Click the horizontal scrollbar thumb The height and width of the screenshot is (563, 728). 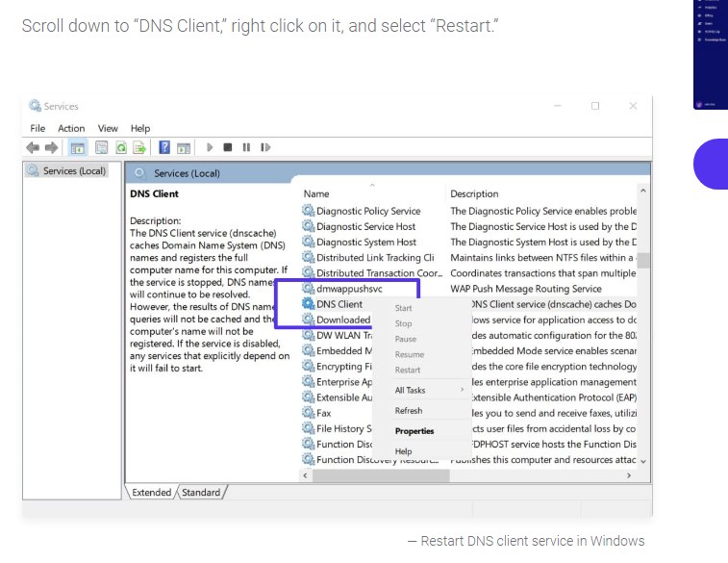381,475
